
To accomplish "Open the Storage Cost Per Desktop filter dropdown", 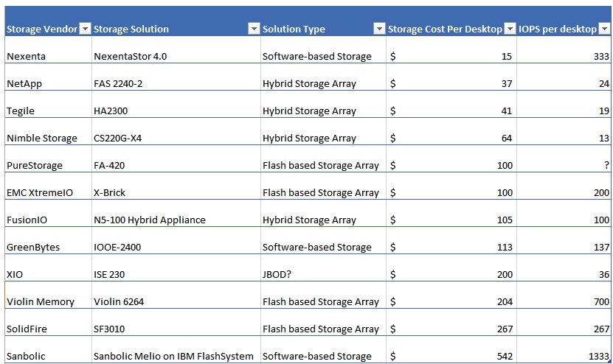I will point(510,29).
